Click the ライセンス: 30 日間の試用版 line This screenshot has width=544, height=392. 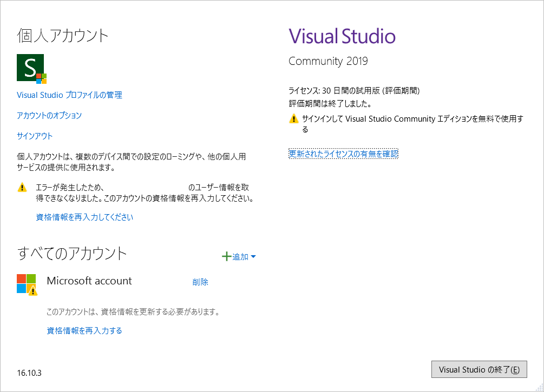pos(354,91)
